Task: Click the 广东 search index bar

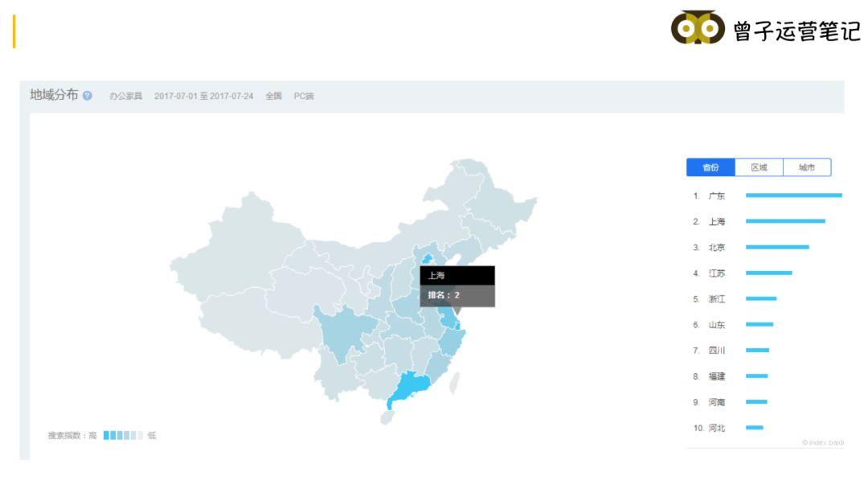Action: (794, 195)
